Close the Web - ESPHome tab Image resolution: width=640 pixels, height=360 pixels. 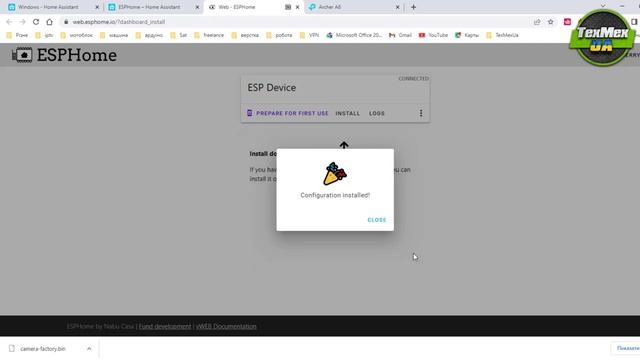(297, 7)
